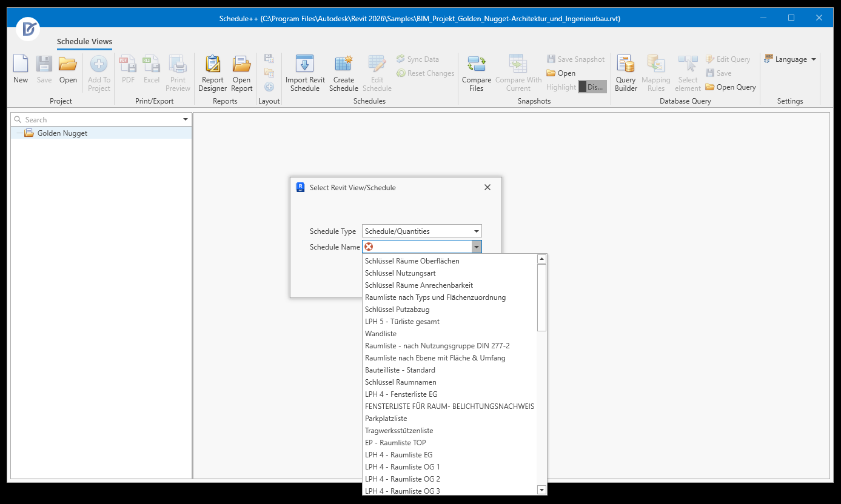The width and height of the screenshot is (841, 504).
Task: Click Mapping Rules
Action: [656, 73]
